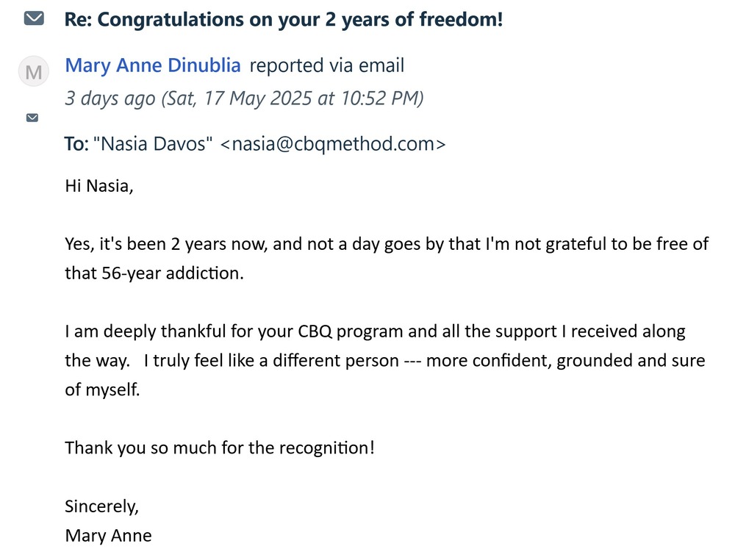The image size is (735, 560).
Task: Click the line starting 'Yes, it's been 2 years'
Action: click(386, 244)
